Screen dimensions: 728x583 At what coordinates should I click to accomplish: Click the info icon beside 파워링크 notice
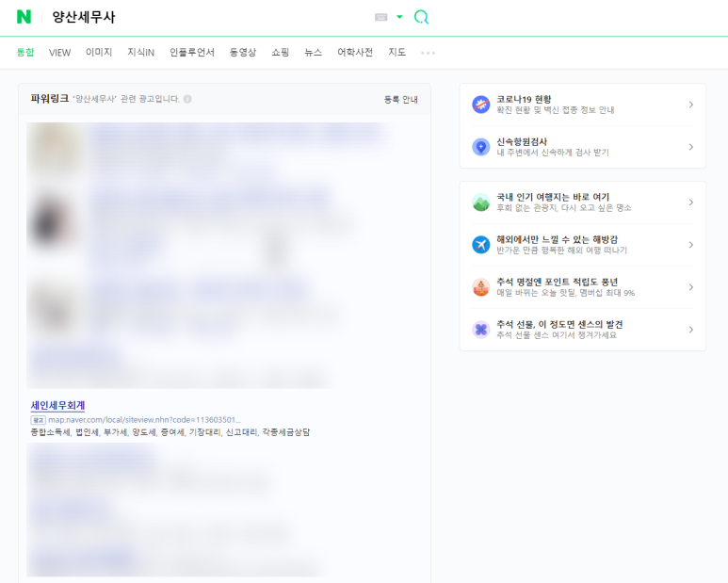click(x=187, y=99)
